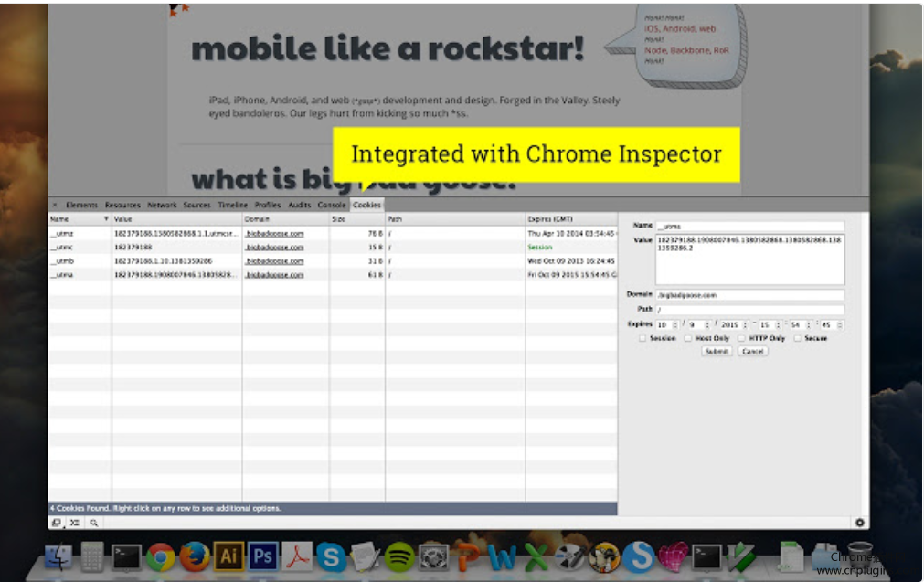Click into the Domain input field
This screenshot has height=582, width=924.
pos(749,295)
